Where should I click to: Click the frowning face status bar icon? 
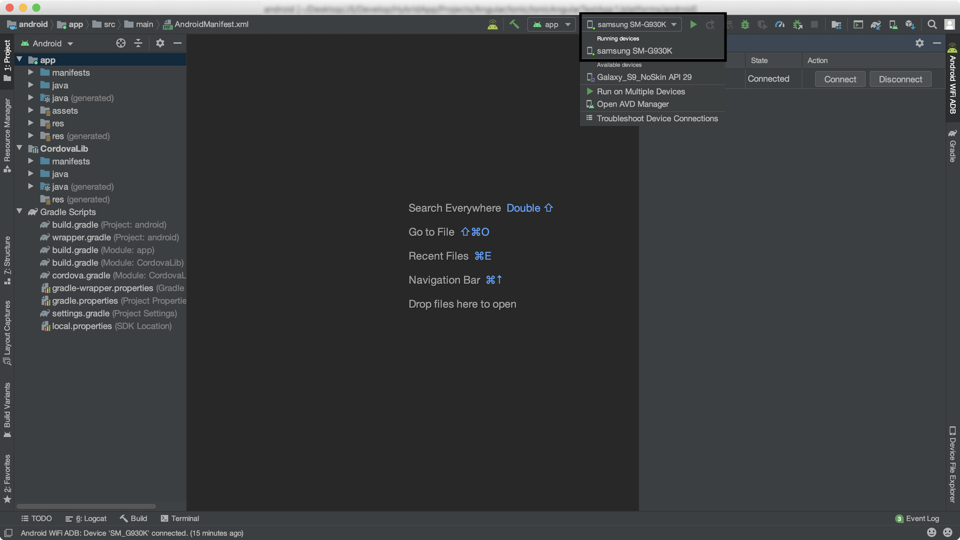948,533
